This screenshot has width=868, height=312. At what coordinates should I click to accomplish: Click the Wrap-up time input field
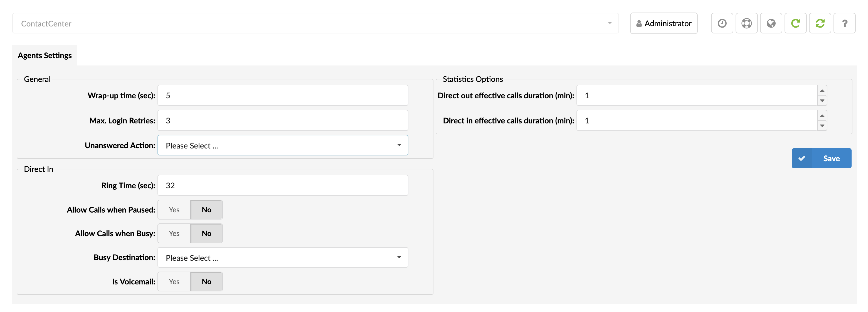click(283, 95)
